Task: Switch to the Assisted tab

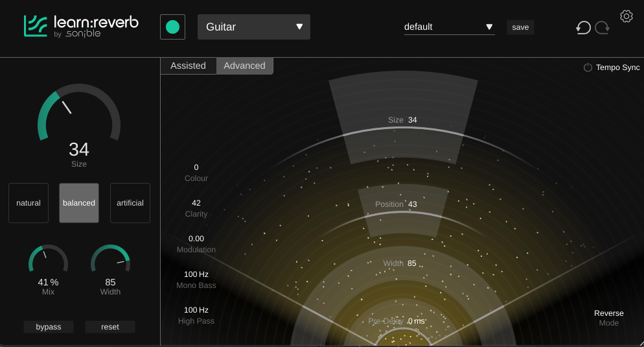Action: coord(188,66)
